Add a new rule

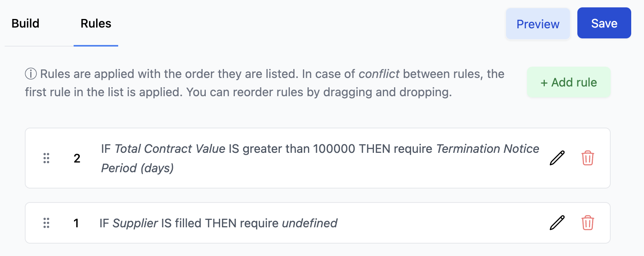point(568,82)
